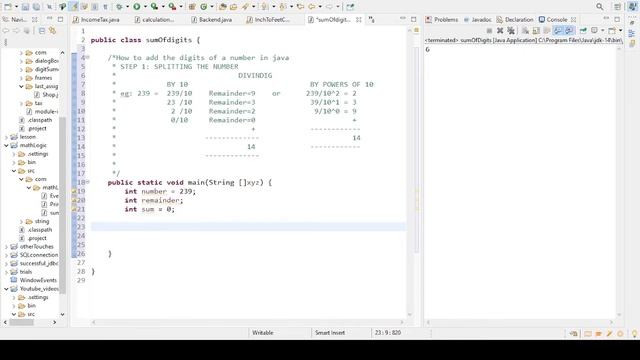Screen dimensions: 640x360
Task: Open the Problems view tab
Action: (442, 20)
